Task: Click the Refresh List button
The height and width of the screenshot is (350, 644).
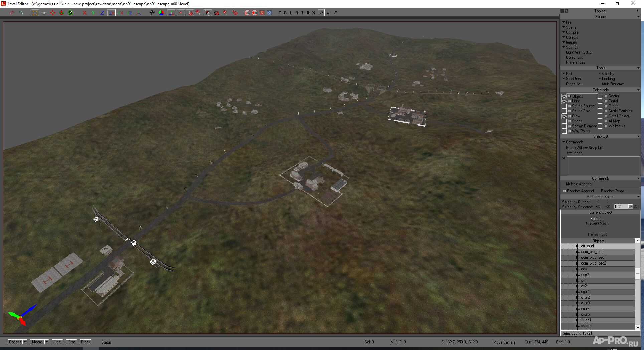Action: (x=597, y=234)
